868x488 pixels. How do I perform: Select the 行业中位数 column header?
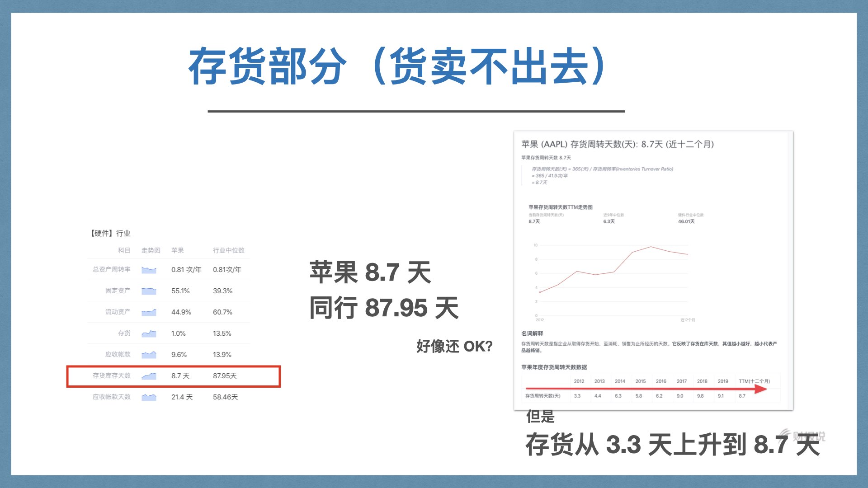(x=228, y=250)
